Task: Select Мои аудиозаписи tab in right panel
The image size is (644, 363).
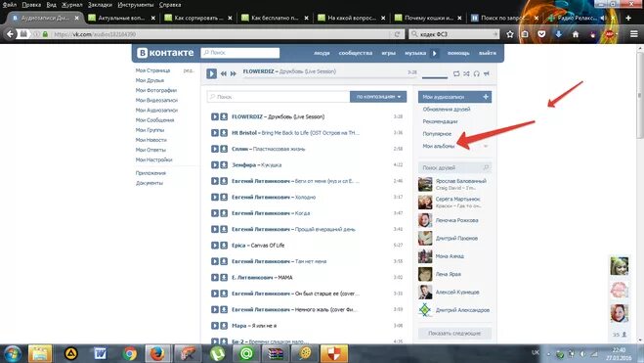Action: point(454,97)
